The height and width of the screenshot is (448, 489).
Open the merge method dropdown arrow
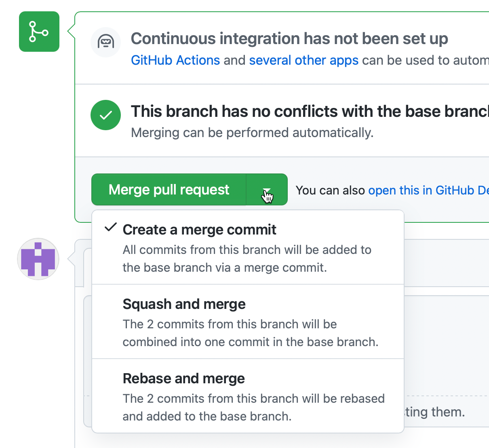tap(267, 190)
